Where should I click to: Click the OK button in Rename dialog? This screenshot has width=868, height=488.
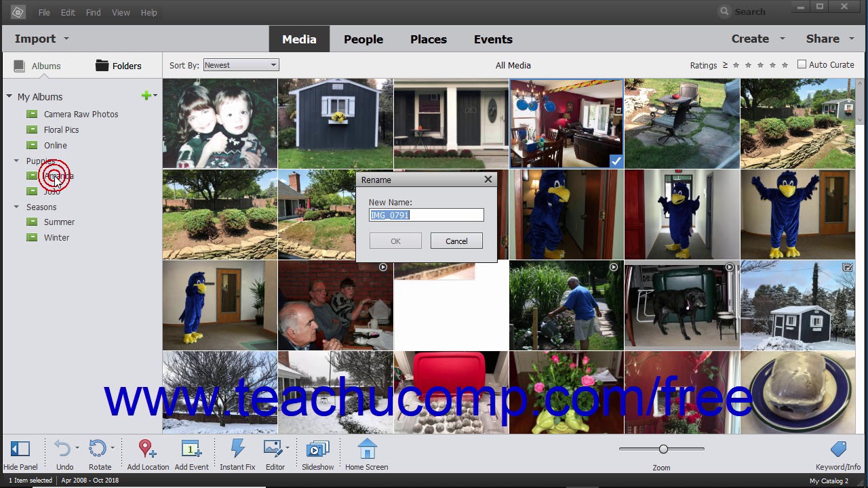[395, 241]
